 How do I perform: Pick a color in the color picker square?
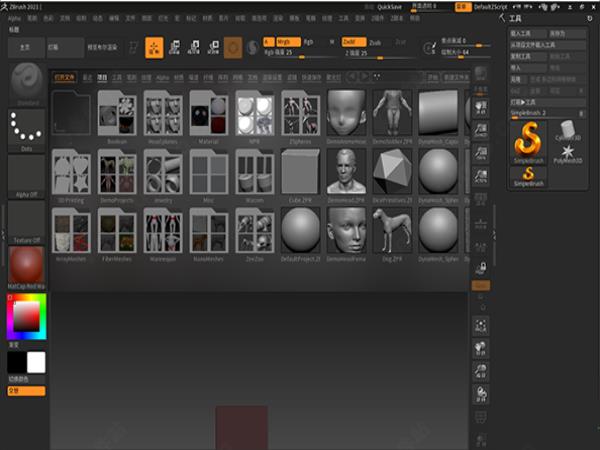coord(26,316)
